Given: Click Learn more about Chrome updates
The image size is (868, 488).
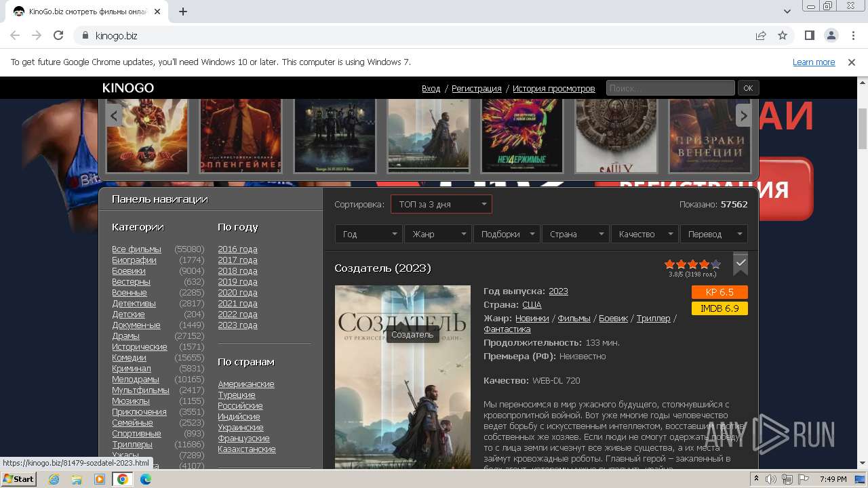Looking at the screenshot, I should [x=814, y=62].
